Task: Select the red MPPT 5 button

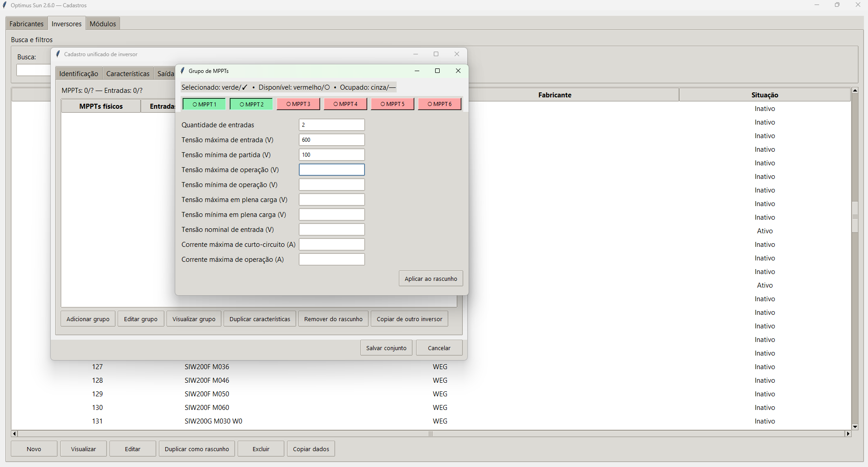Action: point(393,104)
